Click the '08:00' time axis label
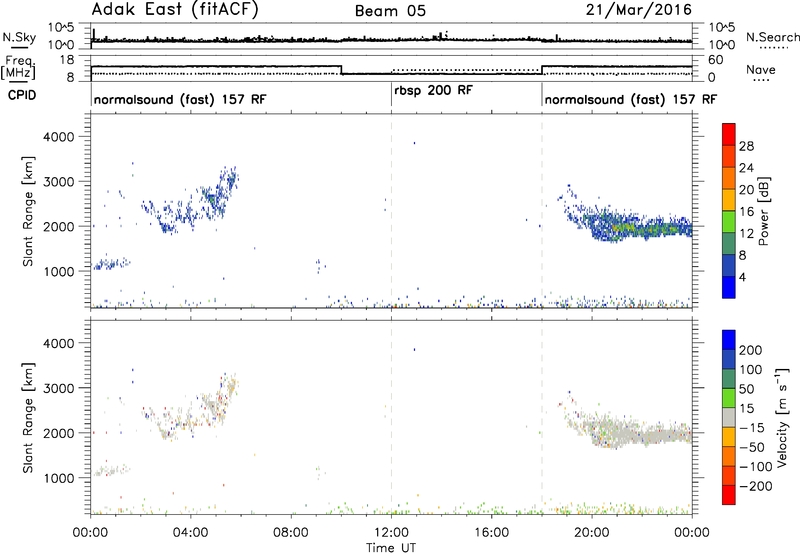Image resolution: width=800 pixels, height=554 pixels. [x=291, y=533]
